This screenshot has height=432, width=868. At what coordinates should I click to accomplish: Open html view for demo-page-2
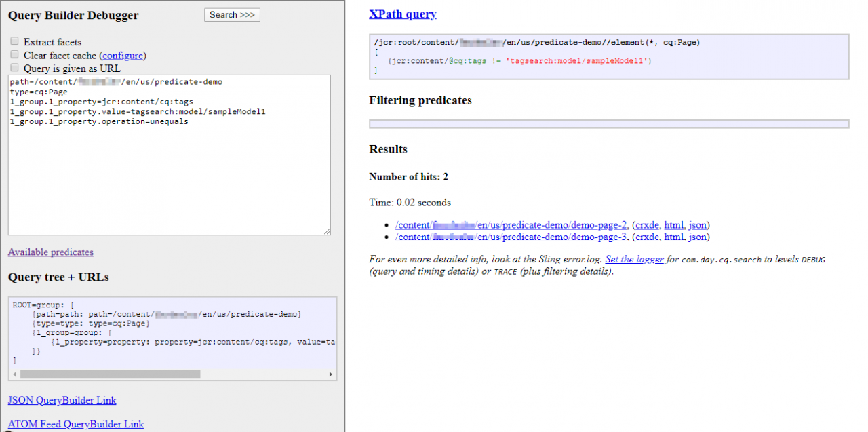(x=673, y=224)
